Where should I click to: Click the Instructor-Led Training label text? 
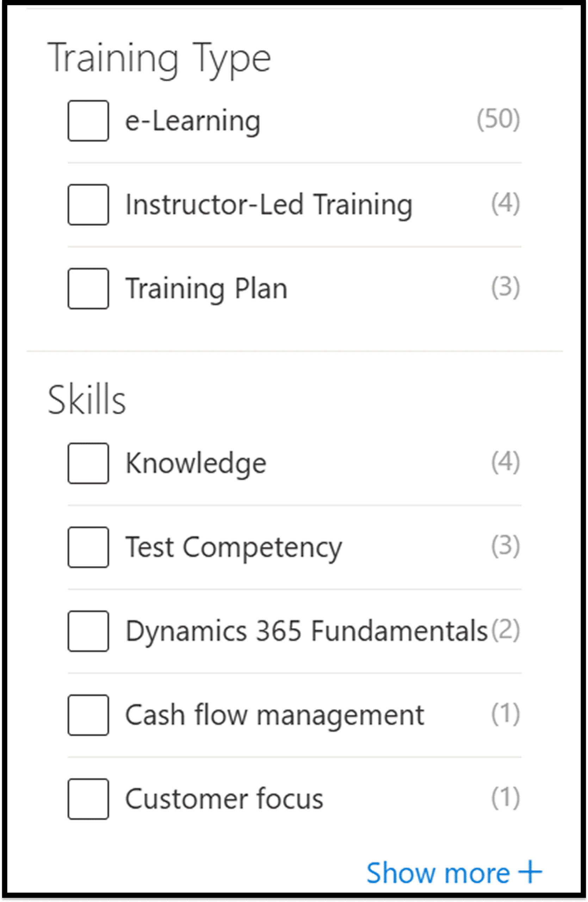point(268,205)
